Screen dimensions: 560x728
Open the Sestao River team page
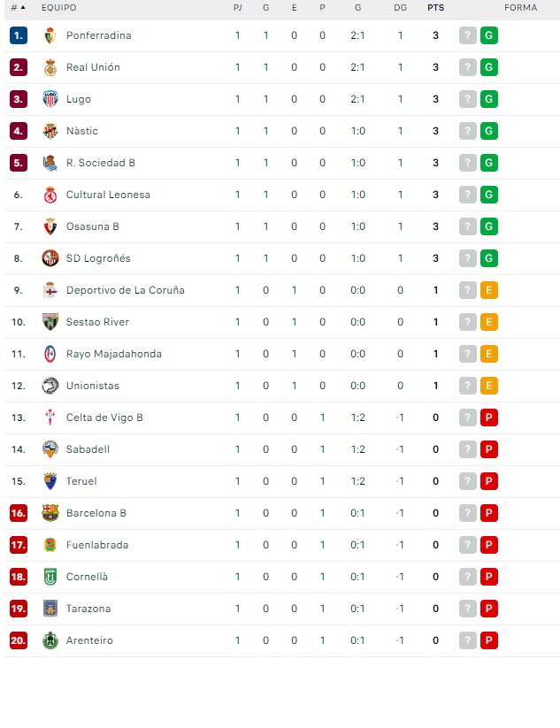[x=98, y=322]
